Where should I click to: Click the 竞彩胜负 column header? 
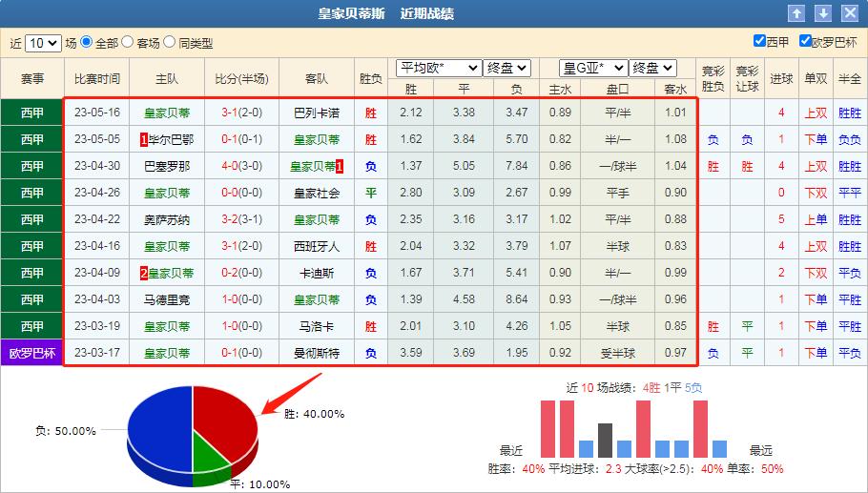pos(713,79)
